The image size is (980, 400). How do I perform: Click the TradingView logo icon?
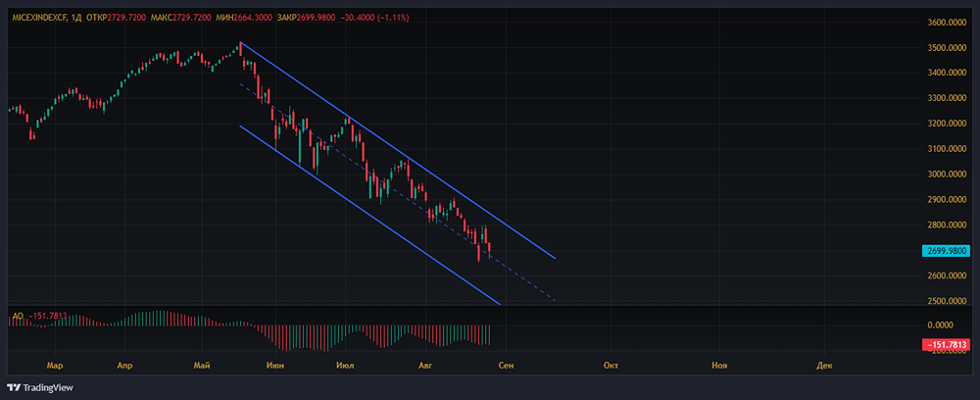(x=14, y=387)
